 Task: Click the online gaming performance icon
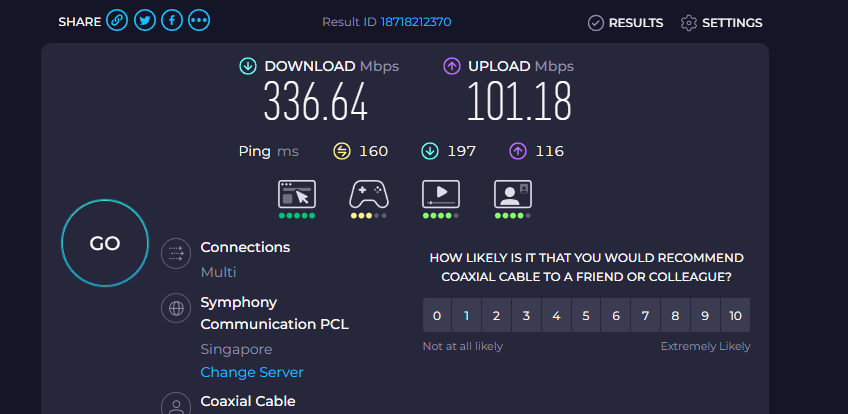click(369, 194)
